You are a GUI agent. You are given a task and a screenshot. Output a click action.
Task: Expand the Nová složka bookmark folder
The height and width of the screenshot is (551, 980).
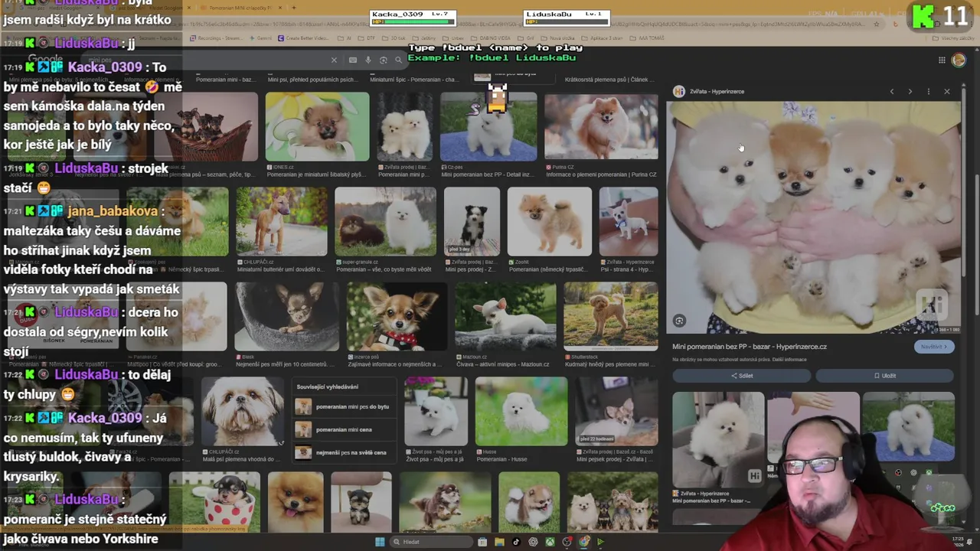point(559,37)
